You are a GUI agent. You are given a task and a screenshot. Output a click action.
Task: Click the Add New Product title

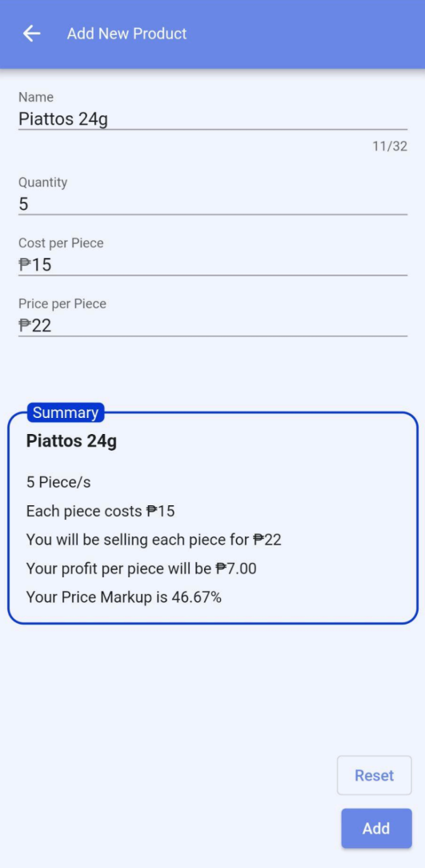pyautogui.click(x=126, y=34)
